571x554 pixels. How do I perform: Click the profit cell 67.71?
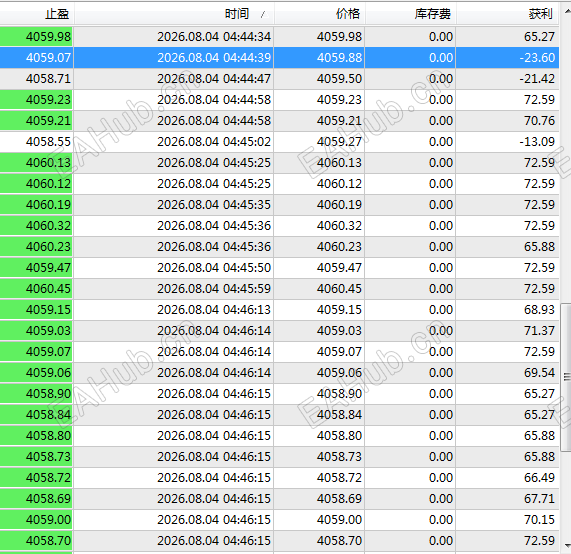[507, 499]
